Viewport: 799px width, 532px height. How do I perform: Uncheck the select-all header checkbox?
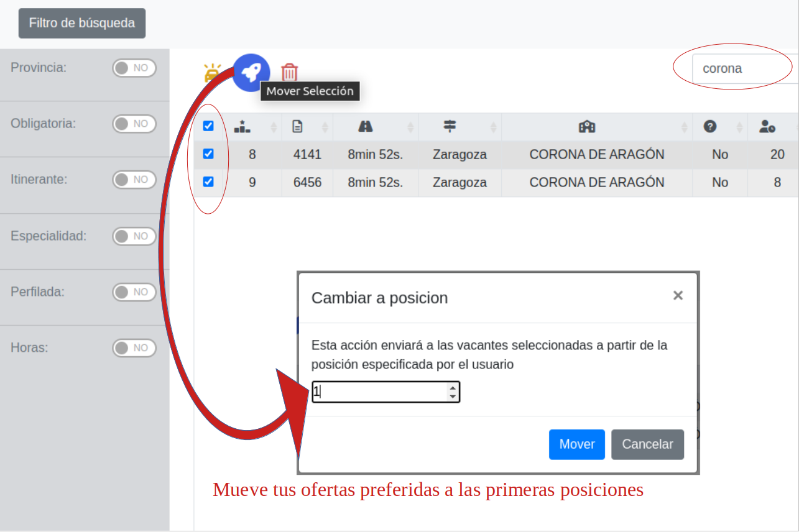pyautogui.click(x=208, y=126)
